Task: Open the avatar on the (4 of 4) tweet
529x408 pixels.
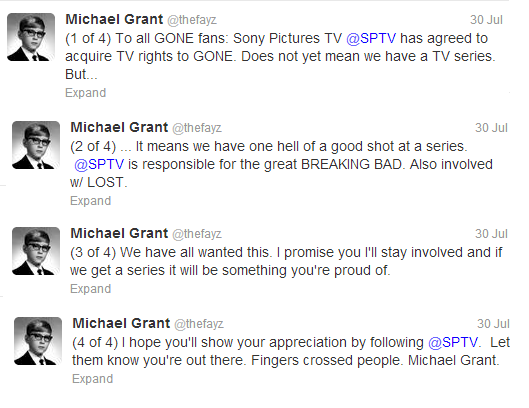Action: coord(38,341)
